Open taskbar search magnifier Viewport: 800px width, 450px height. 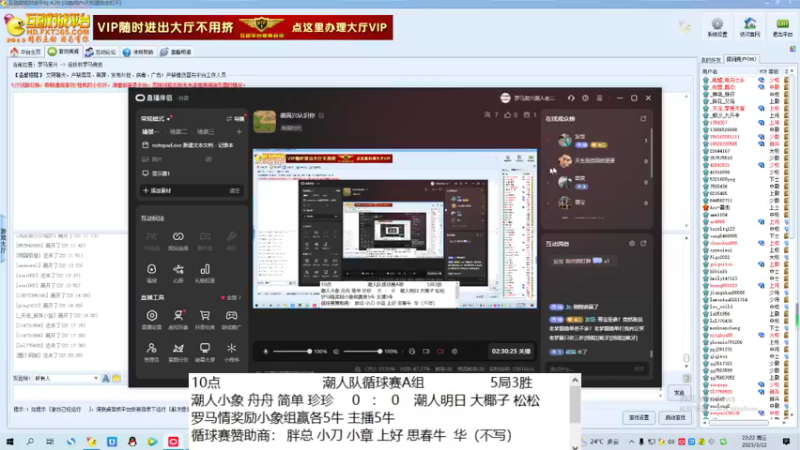30,441
